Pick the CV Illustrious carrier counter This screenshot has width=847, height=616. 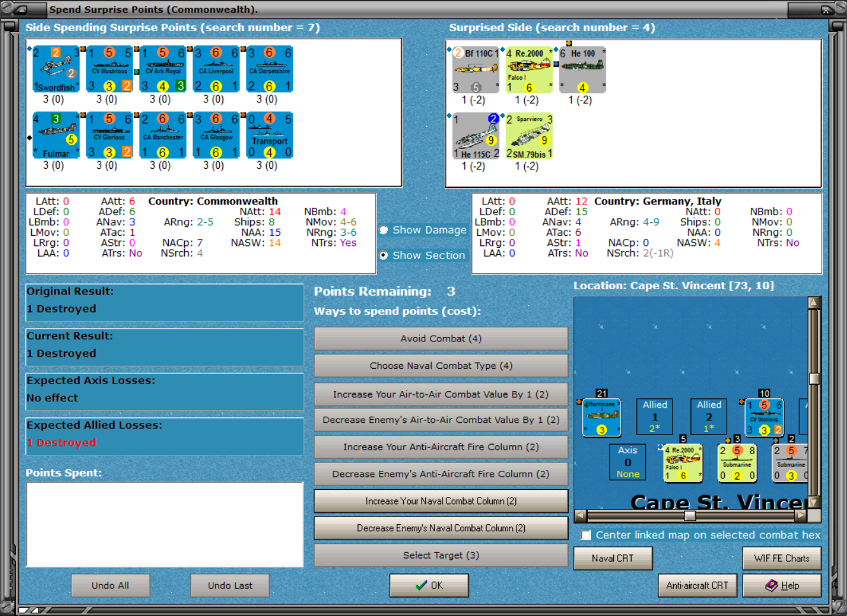point(110,69)
